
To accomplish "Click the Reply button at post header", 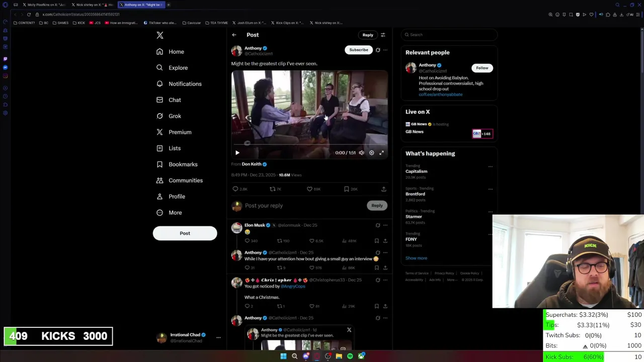I will [368, 35].
